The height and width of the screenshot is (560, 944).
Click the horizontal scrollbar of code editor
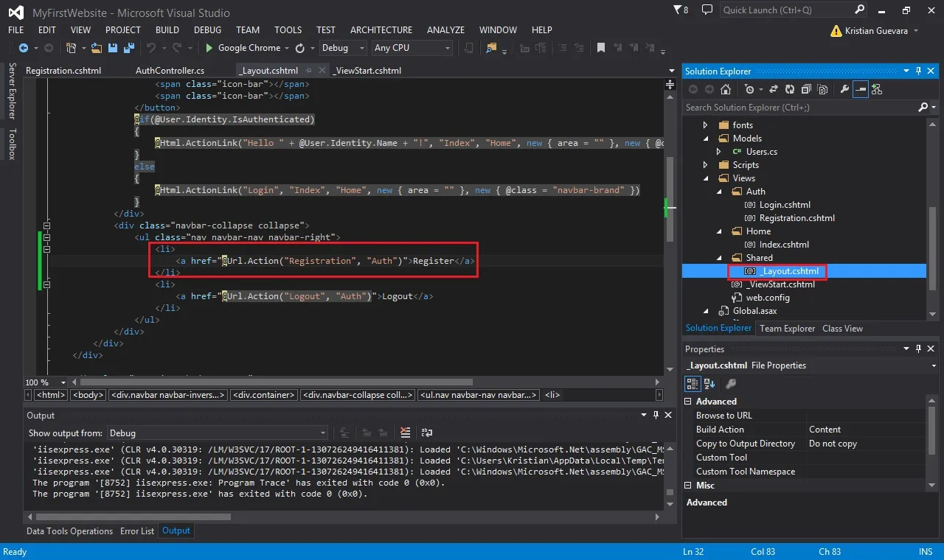tap(277, 382)
